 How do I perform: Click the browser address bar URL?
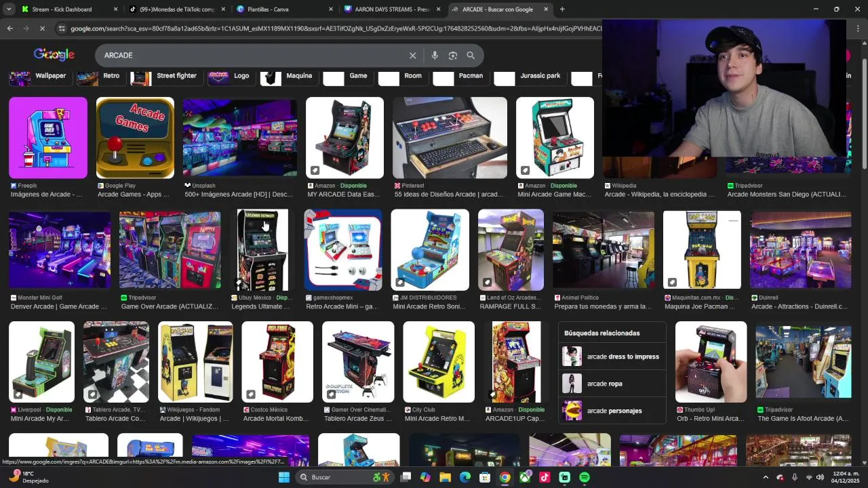(336, 28)
